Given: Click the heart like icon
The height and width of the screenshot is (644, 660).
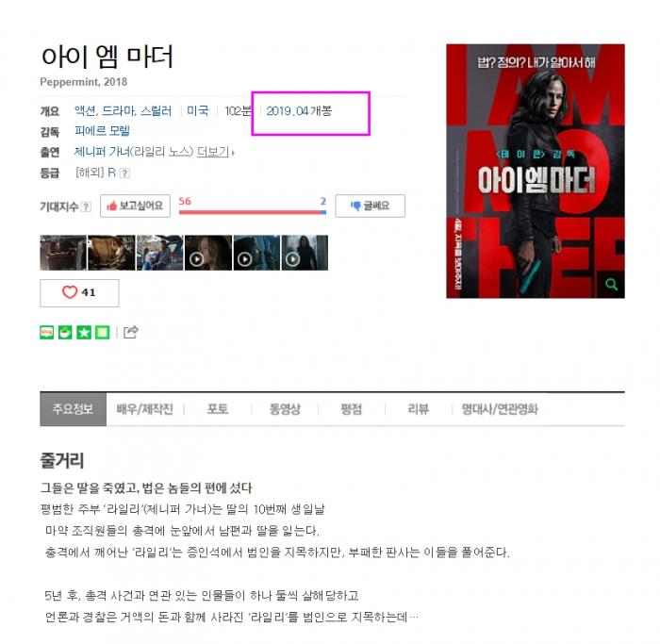Looking at the screenshot, I should 70,292.
